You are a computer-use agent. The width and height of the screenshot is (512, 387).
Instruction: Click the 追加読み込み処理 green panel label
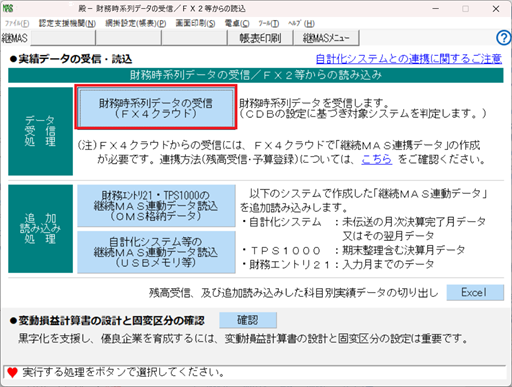pyautogui.click(x=40, y=229)
